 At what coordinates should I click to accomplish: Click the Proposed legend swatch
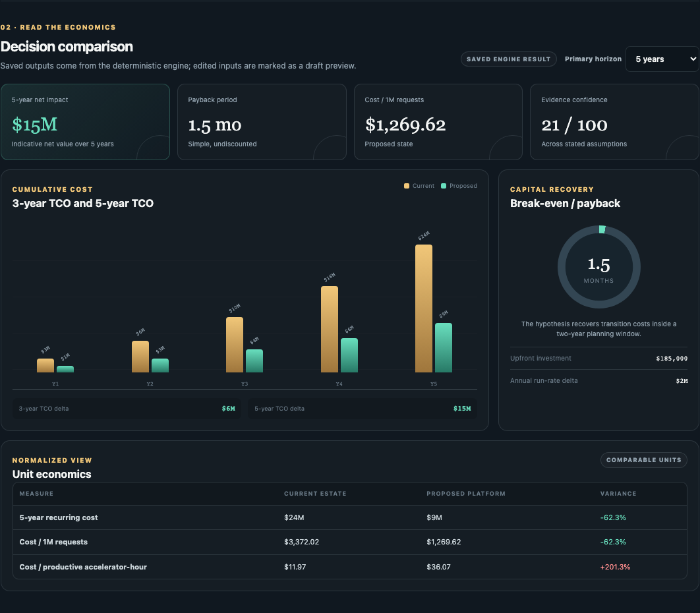[444, 186]
